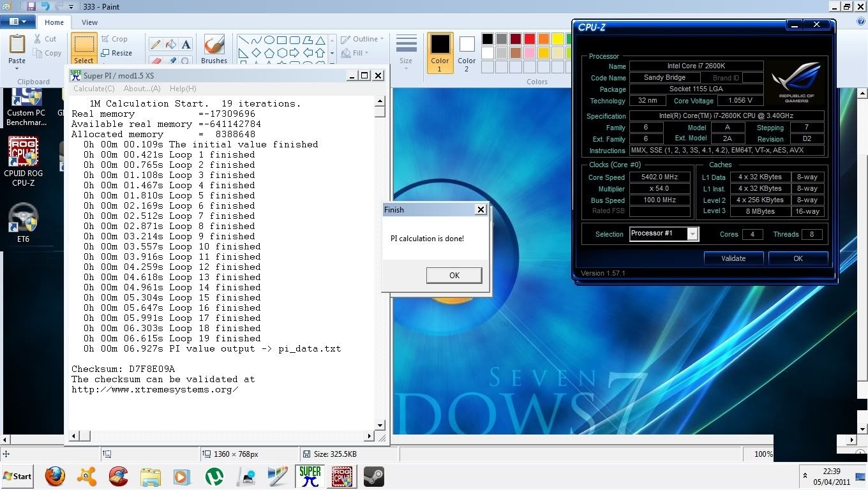Pick the yellow color swatch
The image size is (868, 490).
tap(558, 39)
